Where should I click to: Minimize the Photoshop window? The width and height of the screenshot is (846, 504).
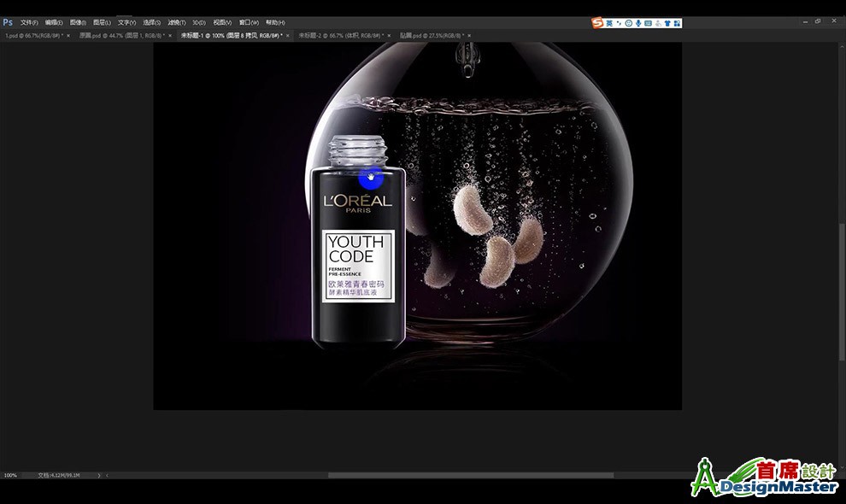coord(805,21)
